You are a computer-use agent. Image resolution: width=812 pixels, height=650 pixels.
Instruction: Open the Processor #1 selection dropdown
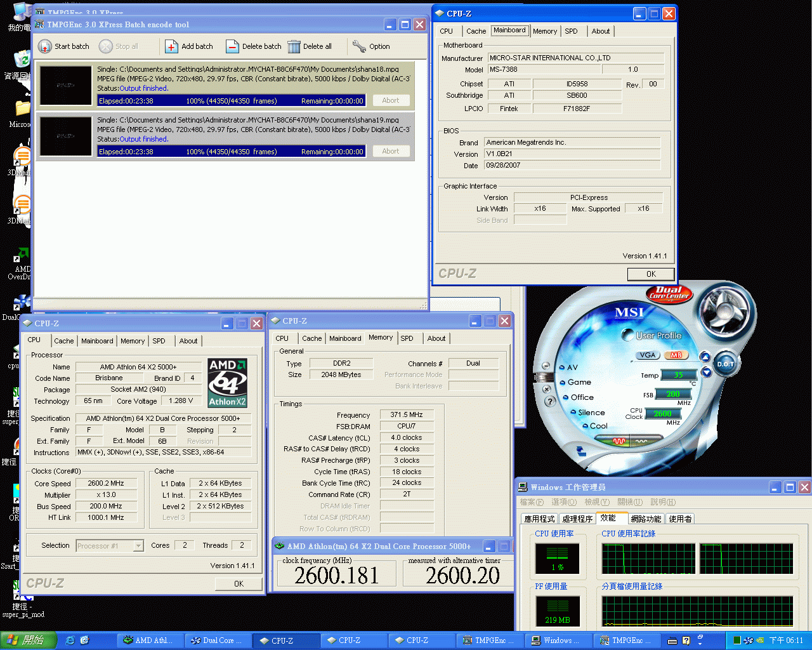138,546
